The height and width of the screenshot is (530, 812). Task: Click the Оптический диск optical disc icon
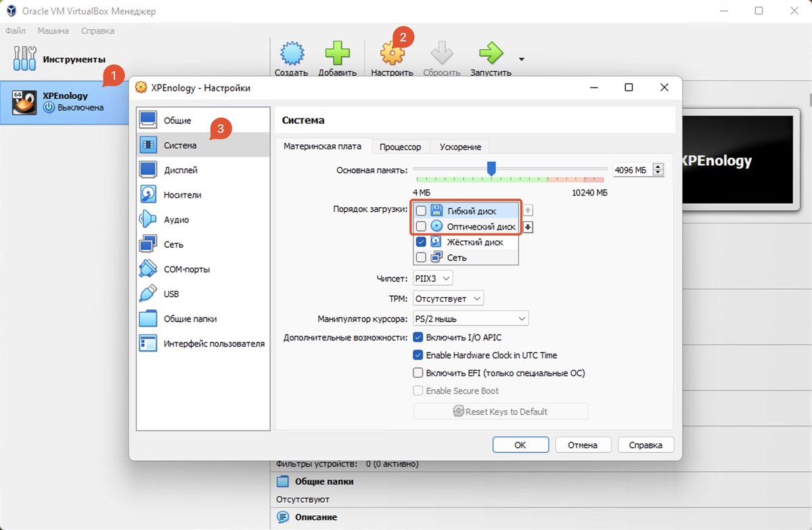point(437,226)
